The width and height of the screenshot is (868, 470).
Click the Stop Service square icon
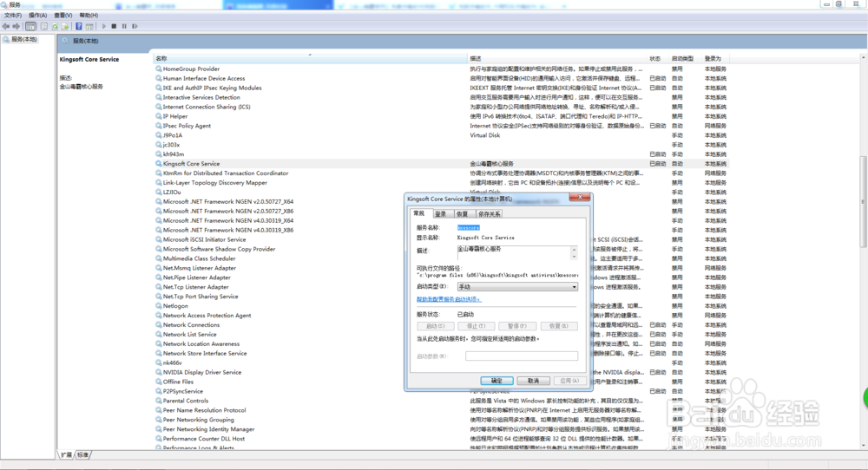(114, 26)
